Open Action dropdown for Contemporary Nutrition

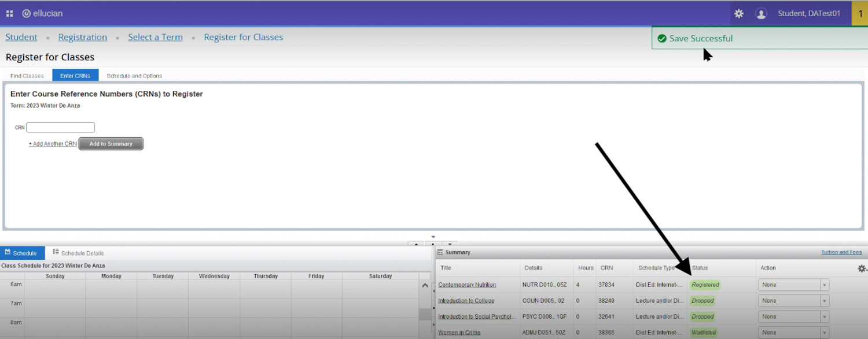793,285
